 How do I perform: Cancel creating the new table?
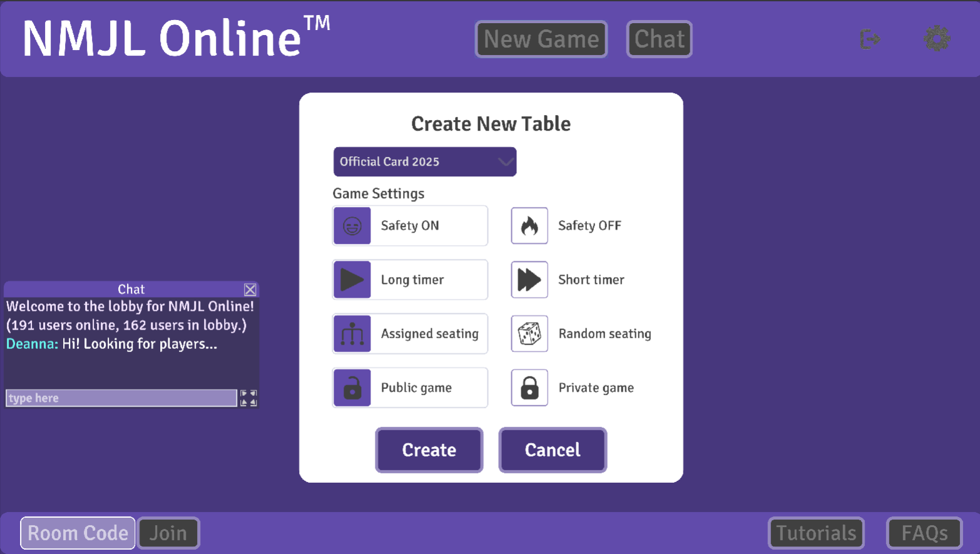tap(552, 450)
